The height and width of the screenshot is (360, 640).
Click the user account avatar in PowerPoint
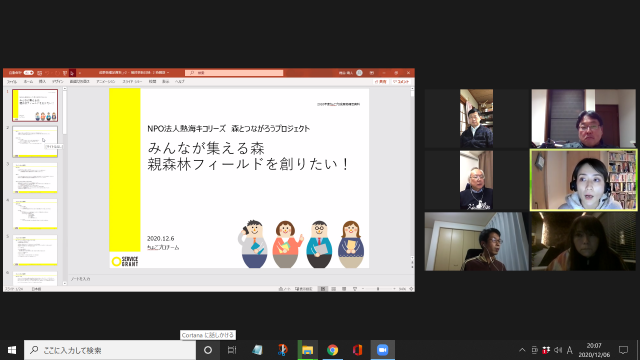pyautogui.click(x=359, y=73)
